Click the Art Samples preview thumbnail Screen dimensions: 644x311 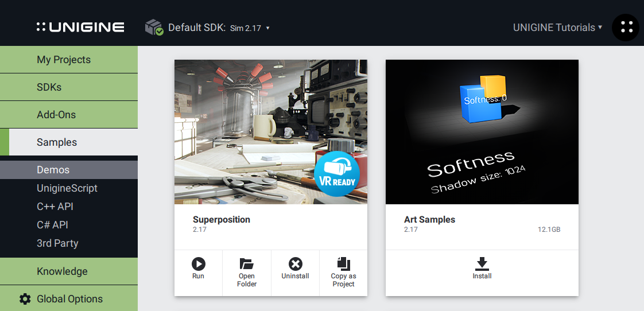tap(482, 132)
